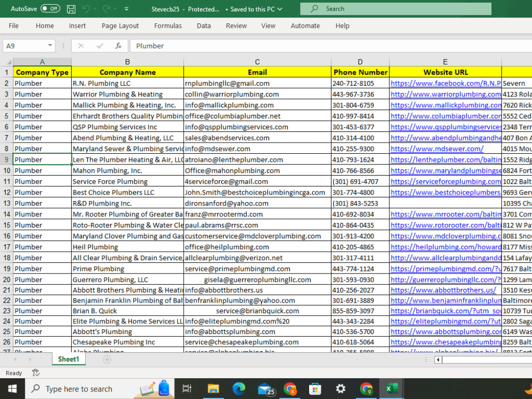
Task: Click the Select All corner triangle
Action: click(x=8, y=62)
